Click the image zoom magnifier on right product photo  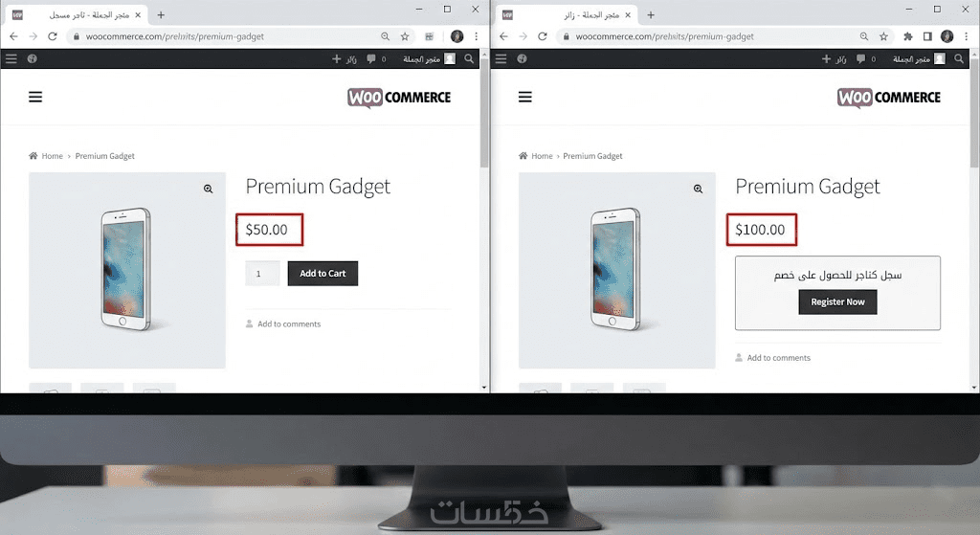click(698, 189)
